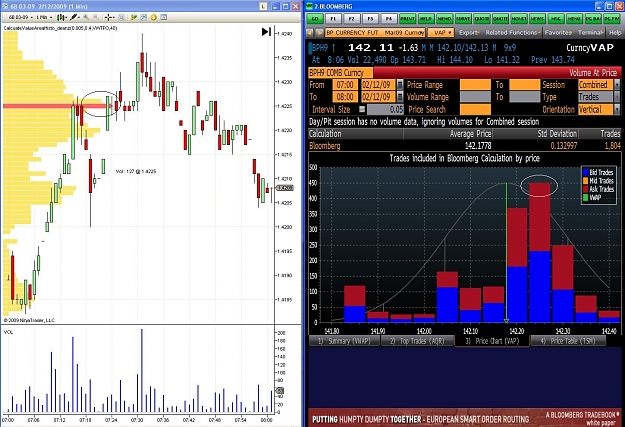Screen dimensions: 625x427
Task: Click VWAP green legend swatch
Action: [586, 197]
